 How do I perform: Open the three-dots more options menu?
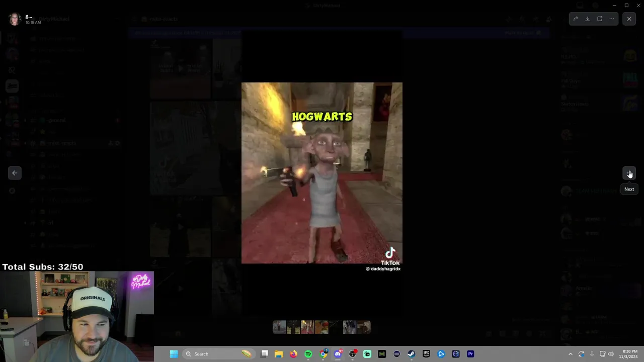coord(612,19)
